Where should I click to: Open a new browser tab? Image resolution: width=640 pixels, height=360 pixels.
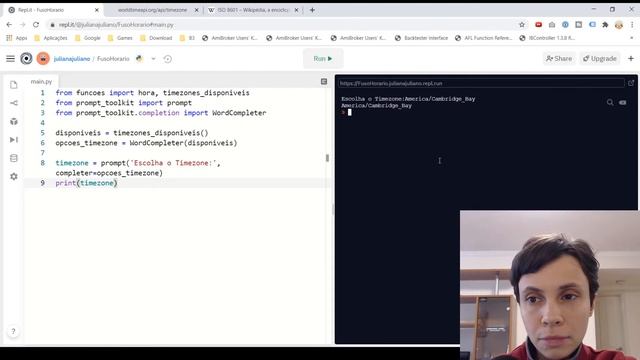coord(312,10)
